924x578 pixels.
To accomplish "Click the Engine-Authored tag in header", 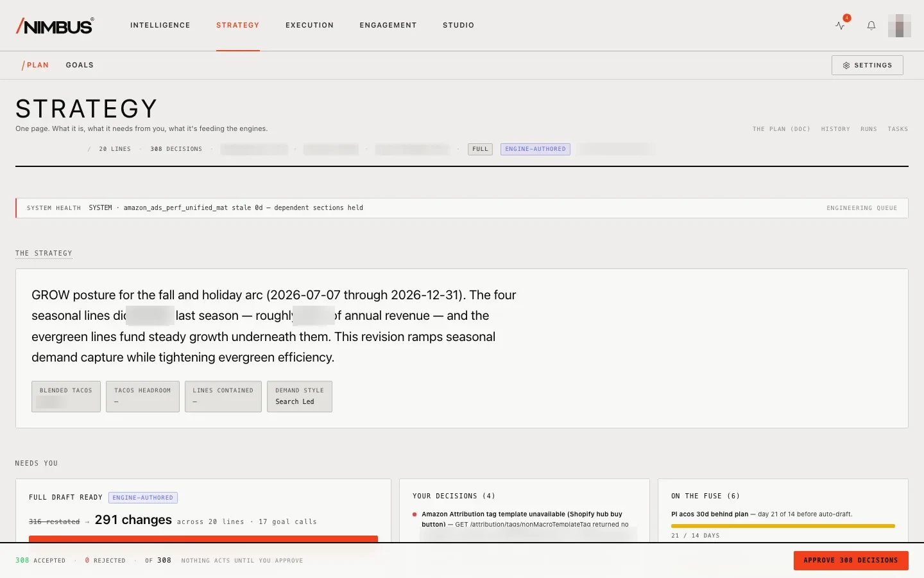I will pyautogui.click(x=535, y=149).
